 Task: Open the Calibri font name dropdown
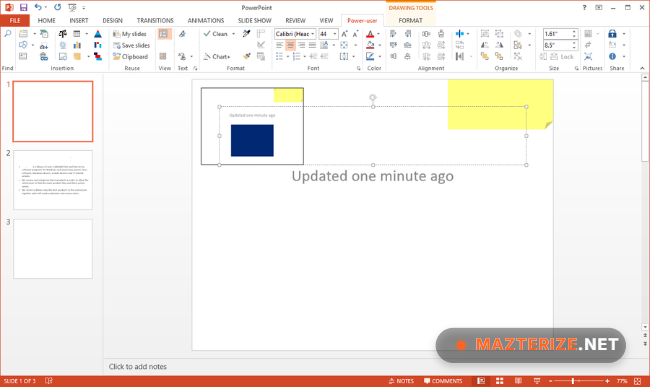[x=313, y=34]
